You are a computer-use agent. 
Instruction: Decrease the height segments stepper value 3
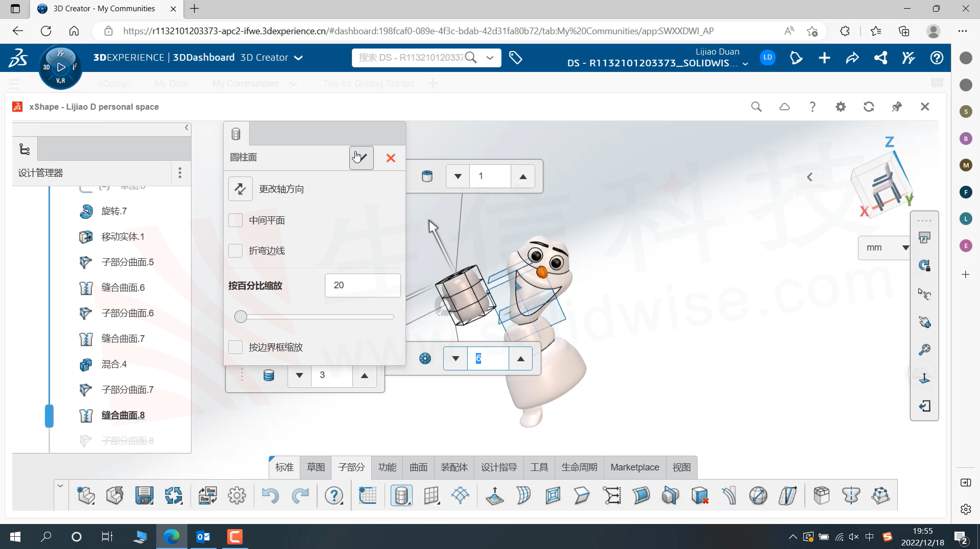pyautogui.click(x=300, y=376)
